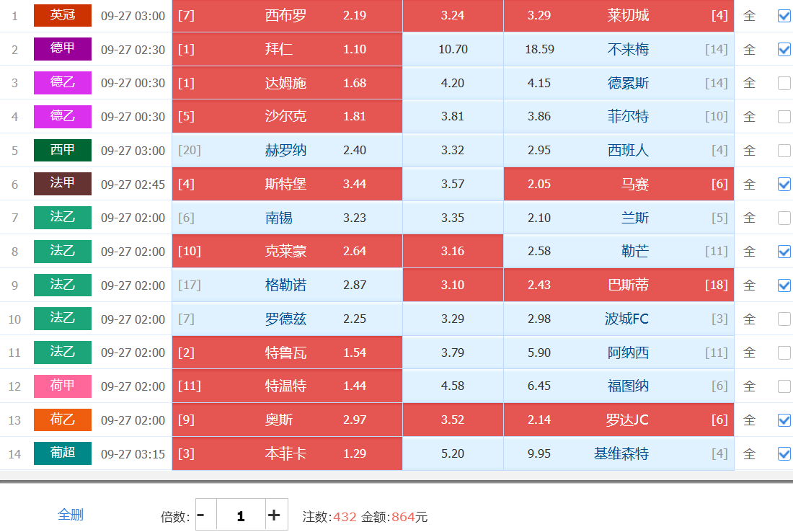This screenshot has width=793, height=532.
Task: Click the minus button to decrease 倍数
Action: [206, 515]
